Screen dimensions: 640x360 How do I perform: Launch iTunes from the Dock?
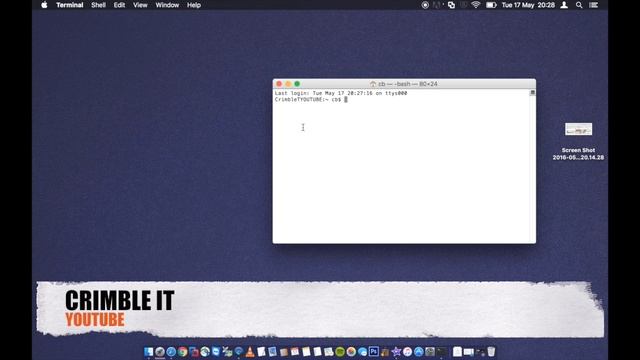(x=407, y=351)
